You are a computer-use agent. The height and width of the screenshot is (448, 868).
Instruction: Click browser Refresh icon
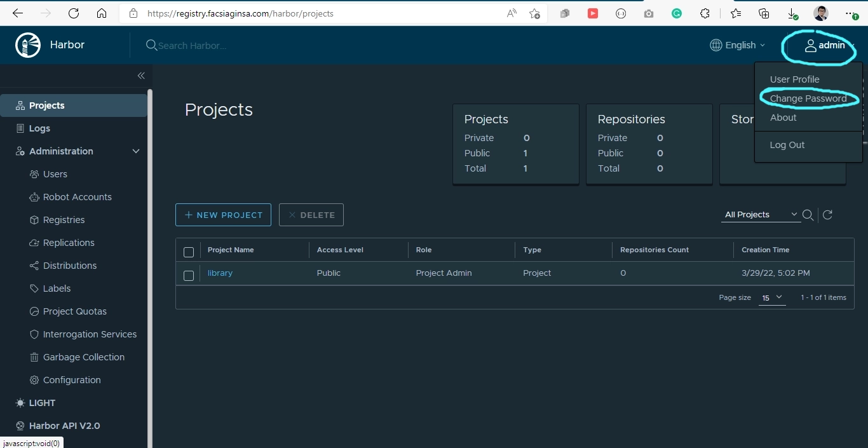pyautogui.click(x=74, y=13)
